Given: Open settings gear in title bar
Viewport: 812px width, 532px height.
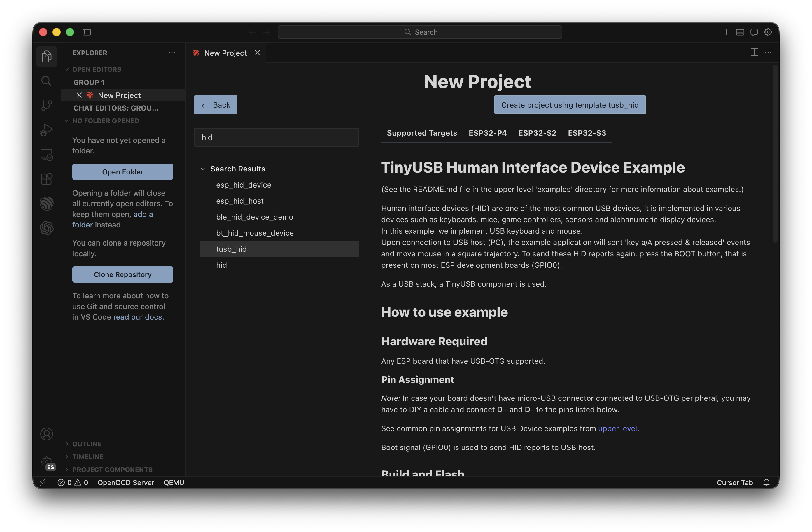Looking at the screenshot, I should 768,32.
